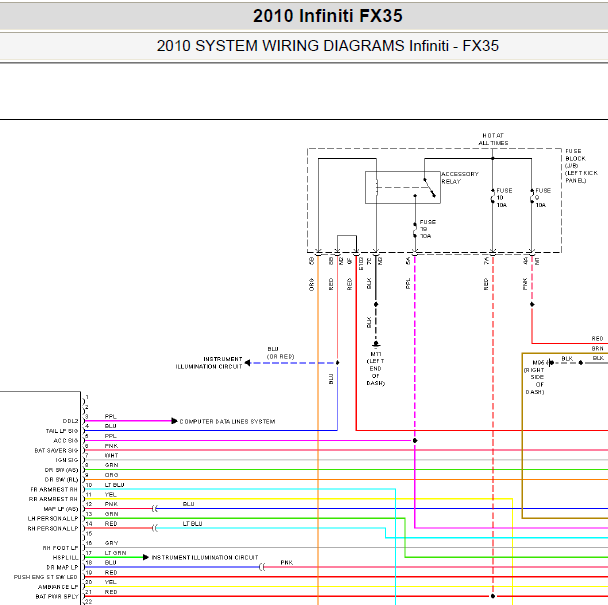Image resolution: width=608 pixels, height=605 pixels.
Task: Click the Fuse 19 10A symbol
Action: click(415, 229)
